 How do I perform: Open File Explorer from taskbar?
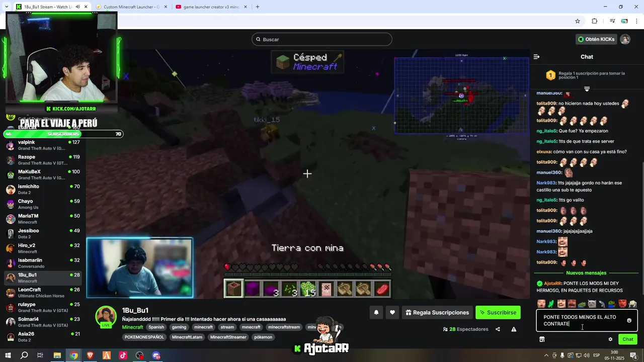[57, 355]
